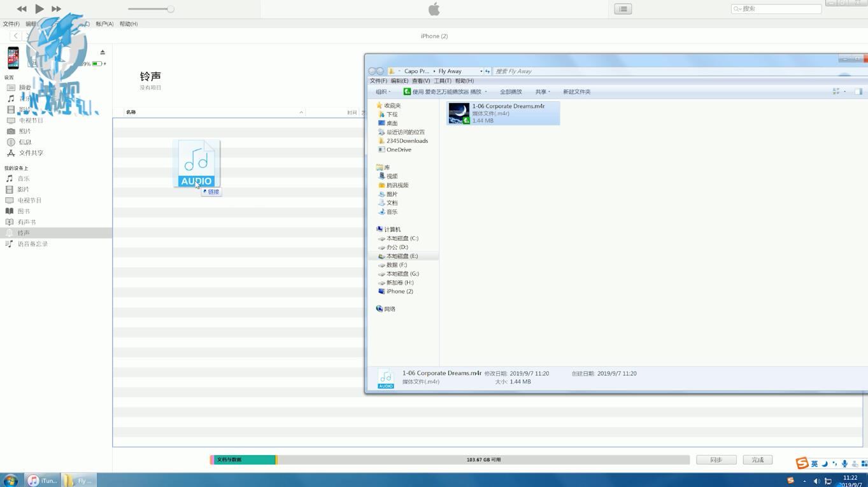Click the iTunes fast-forward (next track) button
Viewport: 868px width, 487px height.
click(x=56, y=9)
